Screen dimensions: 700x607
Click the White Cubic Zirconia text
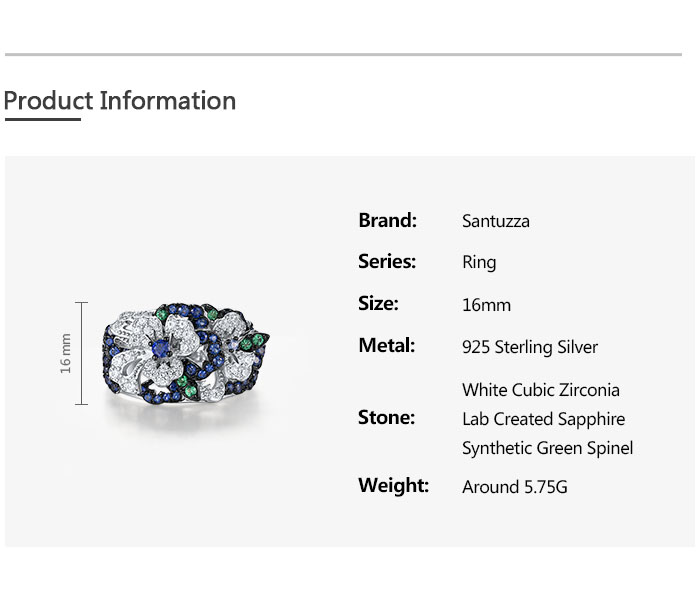[541, 390]
